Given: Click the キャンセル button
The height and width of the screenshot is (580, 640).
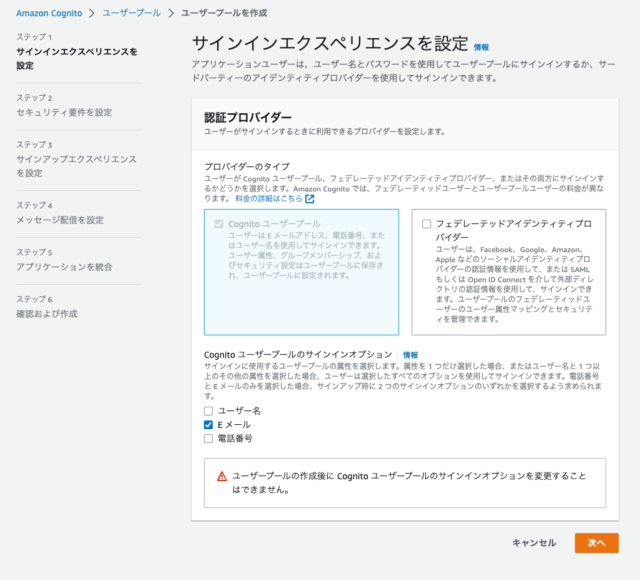Looking at the screenshot, I should pyautogui.click(x=534, y=543).
